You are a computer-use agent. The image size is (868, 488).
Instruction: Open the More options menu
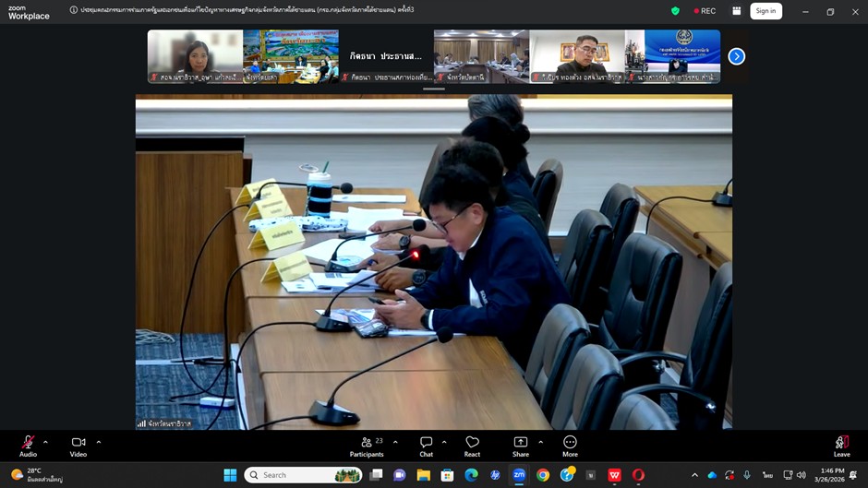click(570, 444)
